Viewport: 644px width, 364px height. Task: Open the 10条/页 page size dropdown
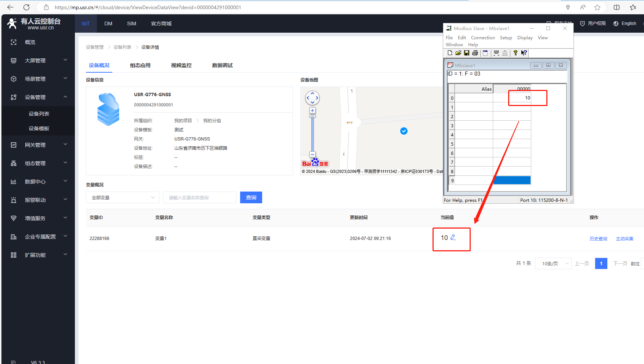click(x=553, y=263)
